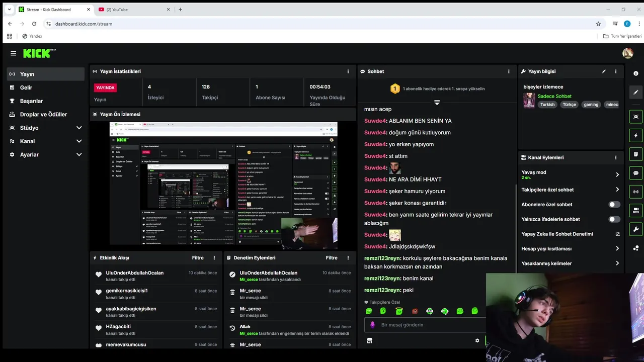Open AI chat moderation external link icon
Viewport: 644px width, 362px height.
click(618, 234)
